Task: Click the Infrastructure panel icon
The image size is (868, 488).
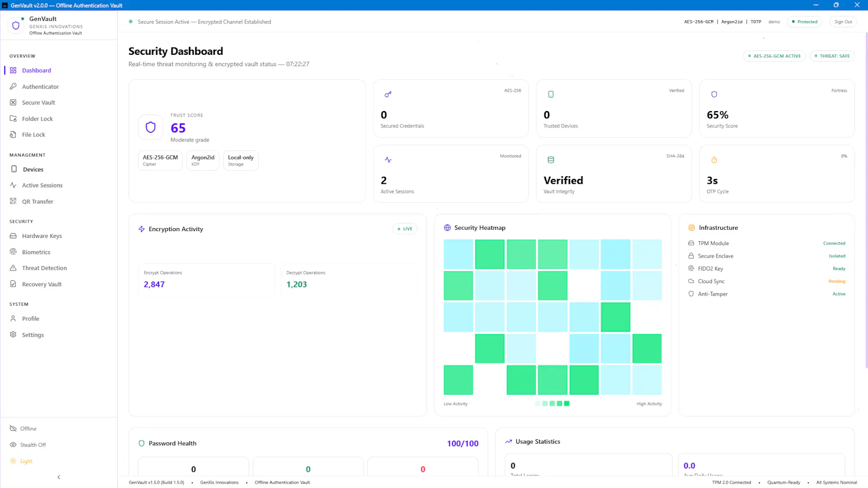Action: pyautogui.click(x=692, y=228)
